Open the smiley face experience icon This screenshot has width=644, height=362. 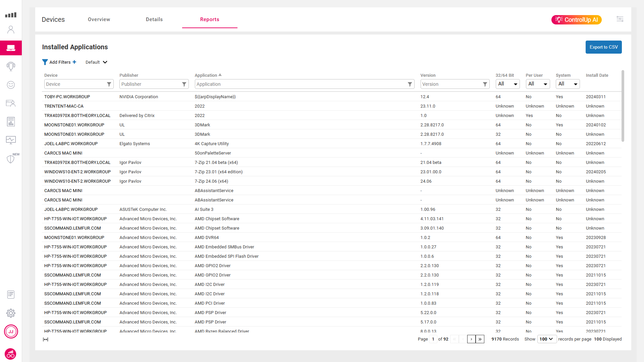click(11, 85)
